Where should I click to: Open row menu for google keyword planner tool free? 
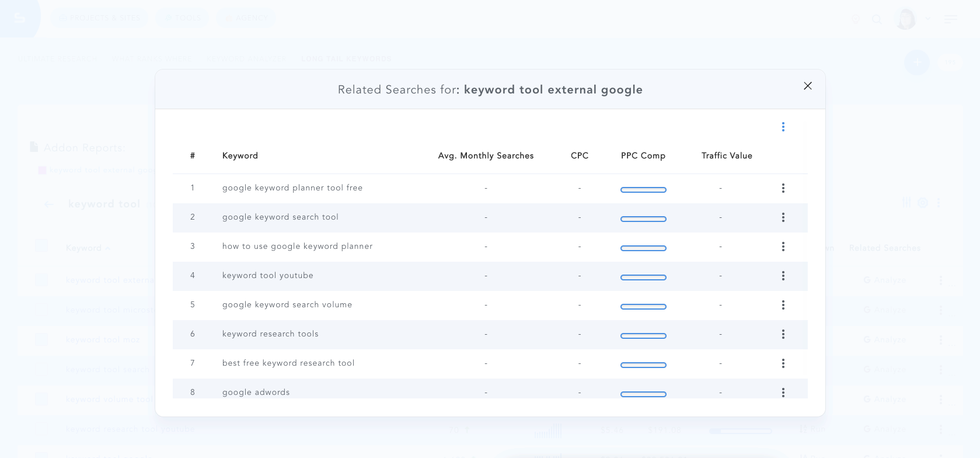(x=783, y=188)
